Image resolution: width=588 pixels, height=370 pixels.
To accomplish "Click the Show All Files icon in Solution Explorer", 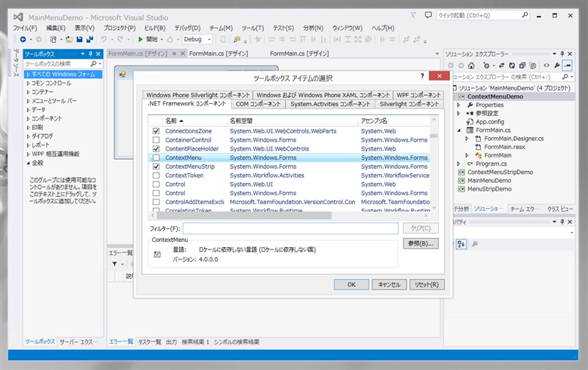I will tap(533, 66).
